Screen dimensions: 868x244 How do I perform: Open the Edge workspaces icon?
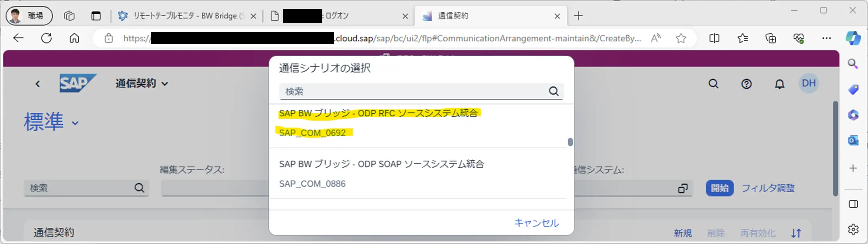pyautogui.click(x=69, y=16)
